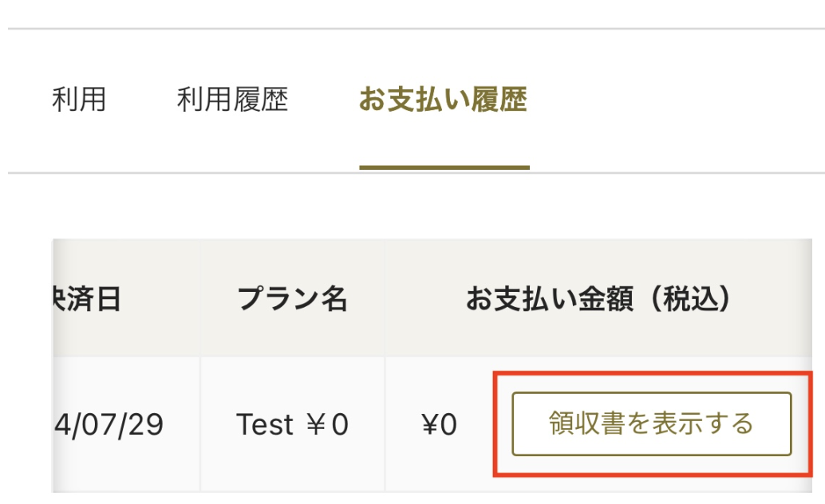Switch to the 利用 tab
Image resolution: width=825 pixels, height=504 pixels.
(x=79, y=100)
